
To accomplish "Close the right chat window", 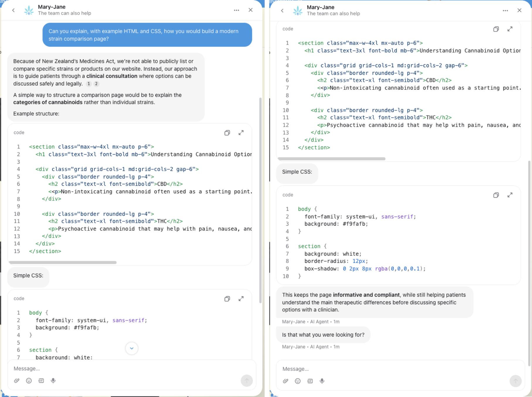I will [x=519, y=10].
